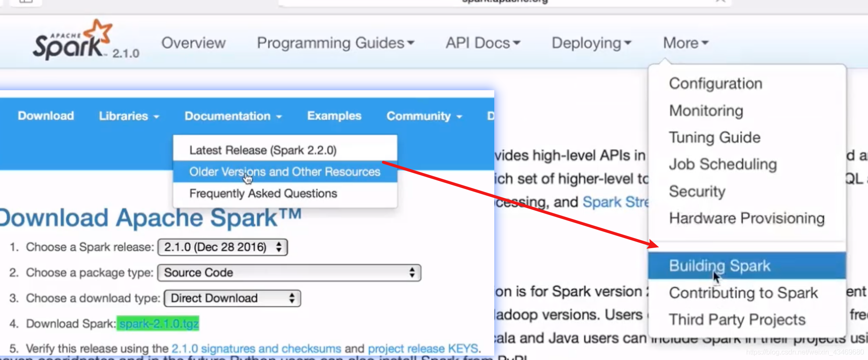The image size is (868, 360).
Task: Expand the Libraries dropdown
Action: [129, 116]
